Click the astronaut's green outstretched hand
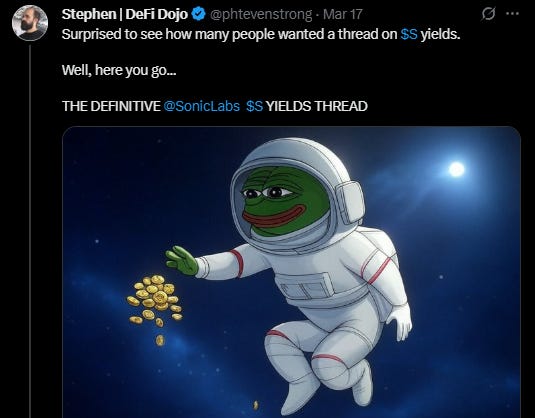Image resolution: width=535 pixels, height=418 pixels. 182,261
